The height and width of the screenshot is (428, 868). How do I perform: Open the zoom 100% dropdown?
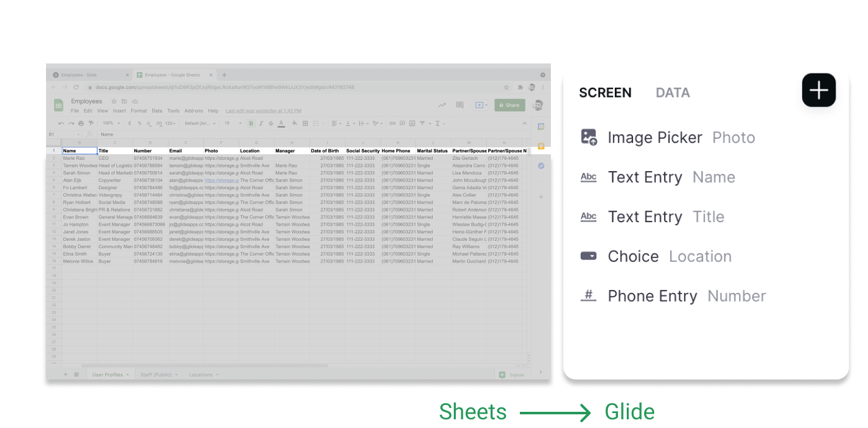[x=111, y=123]
